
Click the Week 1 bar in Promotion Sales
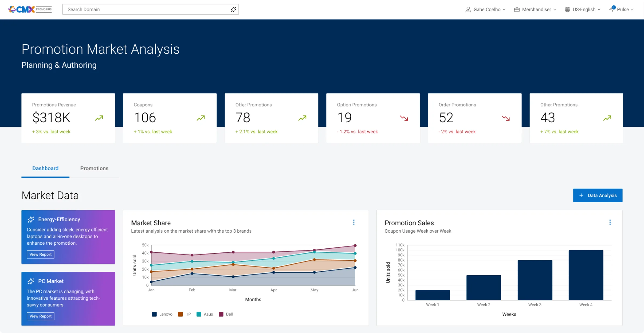coord(433,295)
